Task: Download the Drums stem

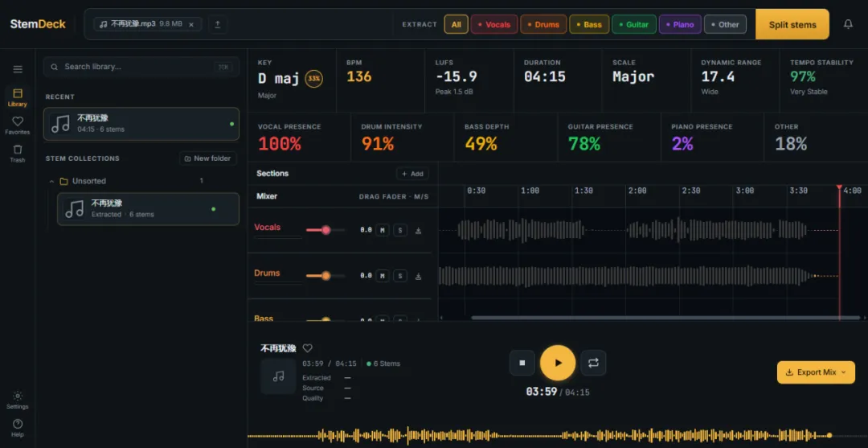Action: [x=418, y=276]
